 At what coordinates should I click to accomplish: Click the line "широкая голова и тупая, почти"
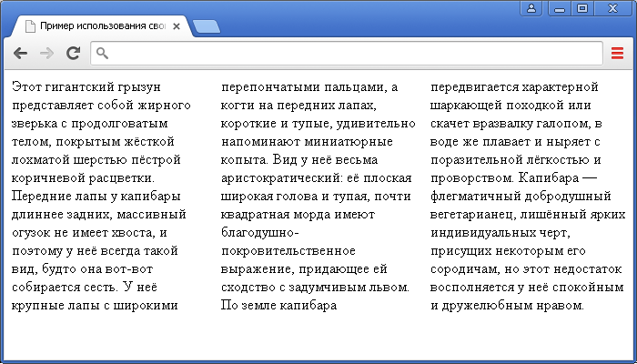pos(316,197)
